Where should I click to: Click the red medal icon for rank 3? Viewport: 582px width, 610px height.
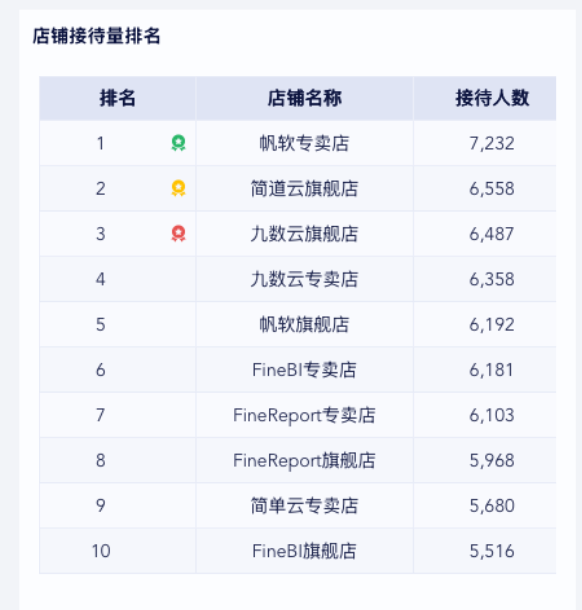[178, 233]
